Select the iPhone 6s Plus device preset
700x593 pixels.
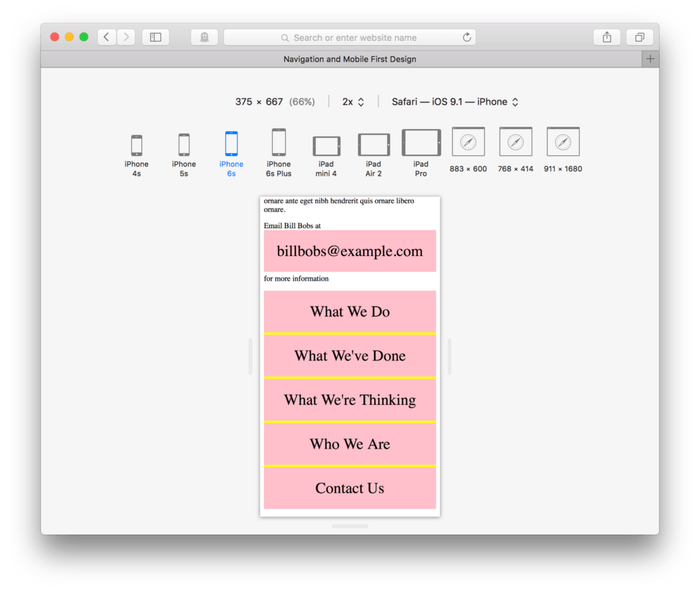(x=279, y=153)
